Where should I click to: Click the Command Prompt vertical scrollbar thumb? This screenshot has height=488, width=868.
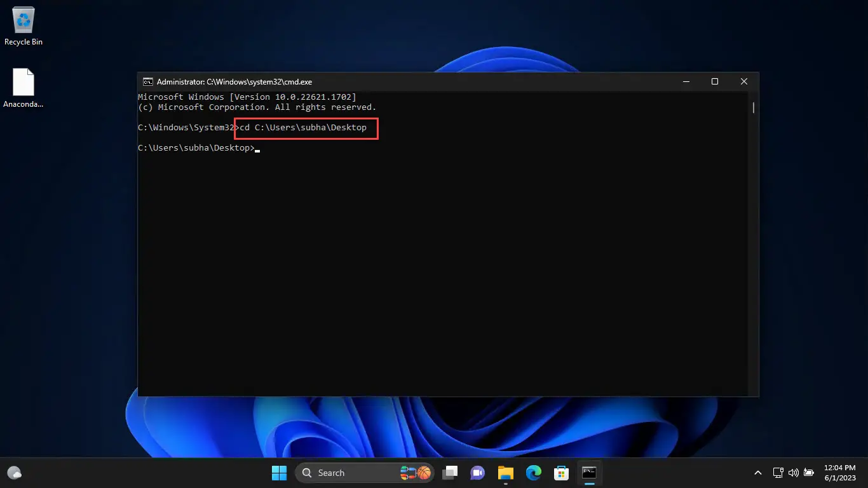point(754,108)
